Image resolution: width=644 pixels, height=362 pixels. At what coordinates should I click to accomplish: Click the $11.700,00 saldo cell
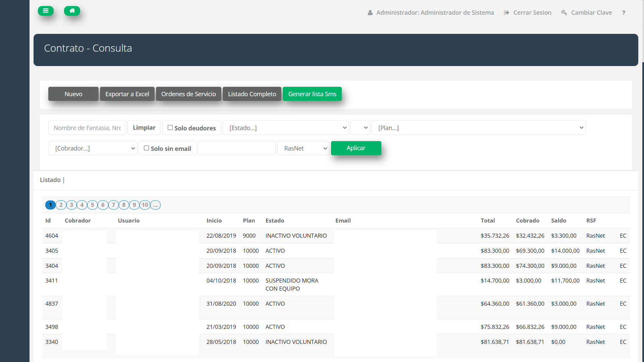pyautogui.click(x=566, y=281)
